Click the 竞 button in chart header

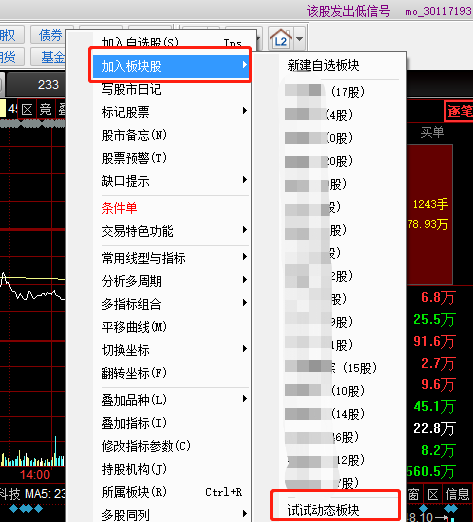tap(46, 109)
